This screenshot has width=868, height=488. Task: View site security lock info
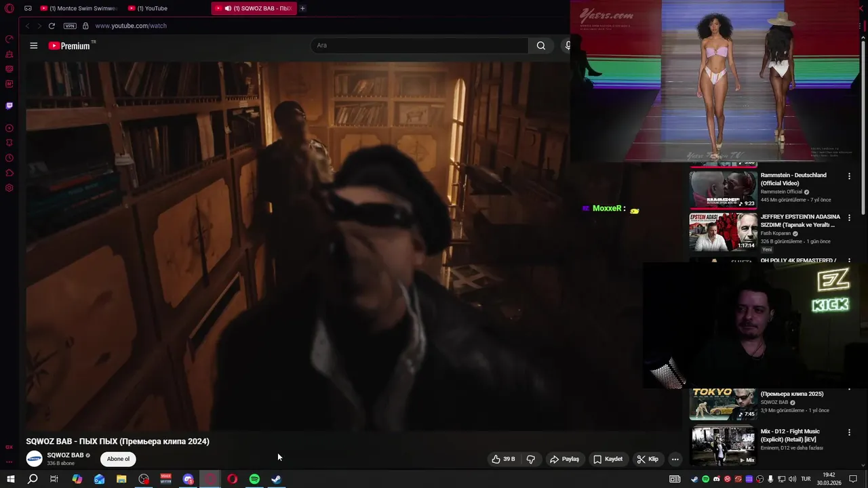pyautogui.click(x=85, y=26)
